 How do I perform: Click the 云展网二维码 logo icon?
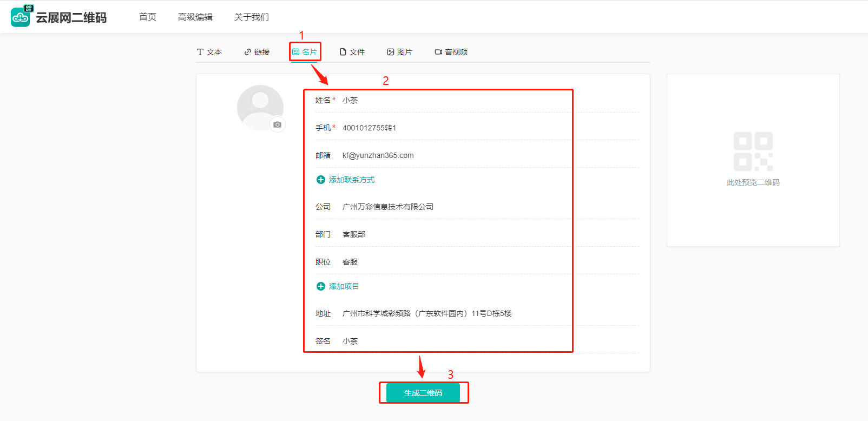click(21, 17)
